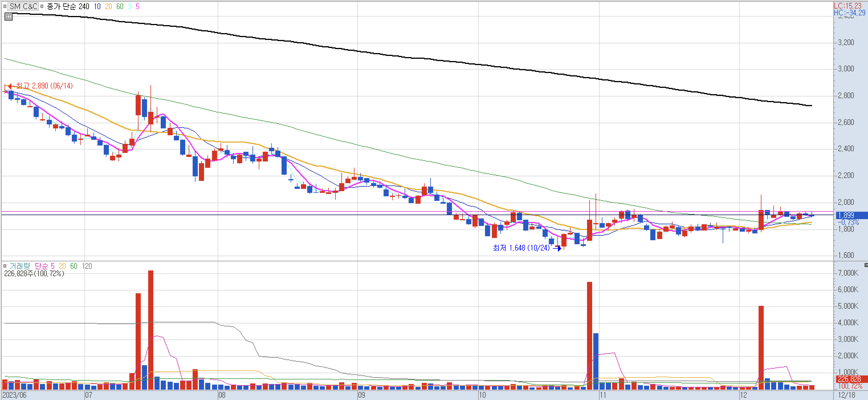Click the 거래량 volume indicator title
Image resolution: width=868 pixels, height=400 pixels.
pos(20,266)
